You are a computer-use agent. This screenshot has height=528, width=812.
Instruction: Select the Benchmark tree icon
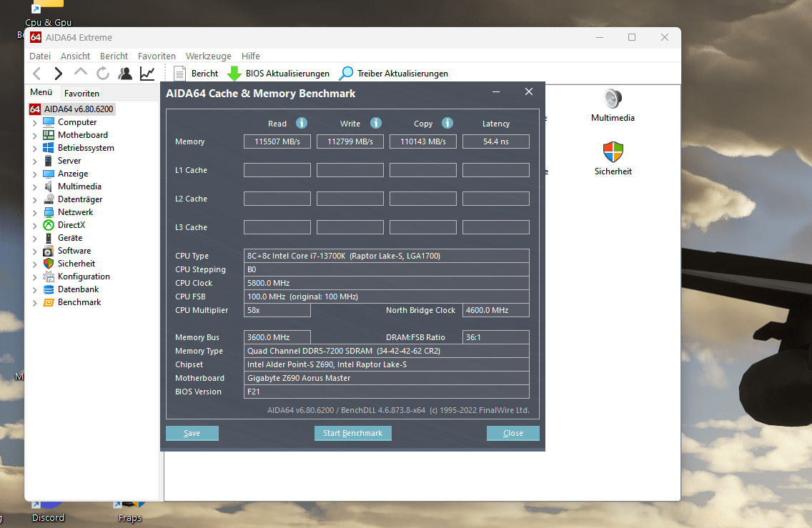pyautogui.click(x=49, y=302)
